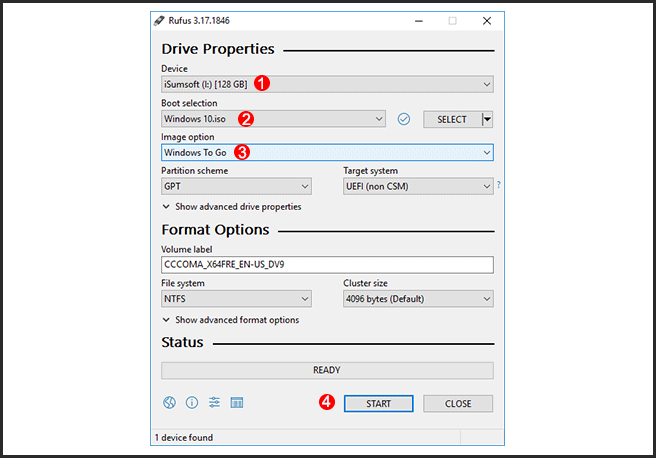Screen dimensions: 656x458
Task: Open the About info icon
Action: 192,403
